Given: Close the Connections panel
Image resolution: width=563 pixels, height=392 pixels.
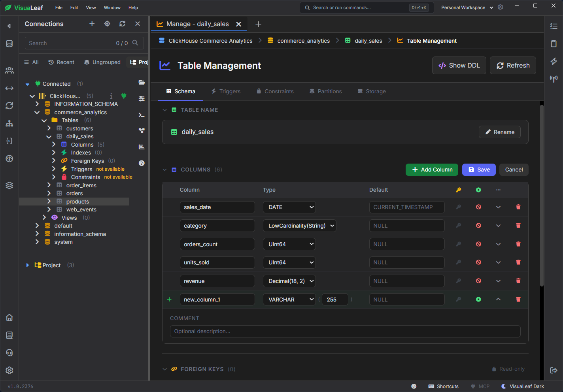Looking at the screenshot, I should [x=138, y=24].
